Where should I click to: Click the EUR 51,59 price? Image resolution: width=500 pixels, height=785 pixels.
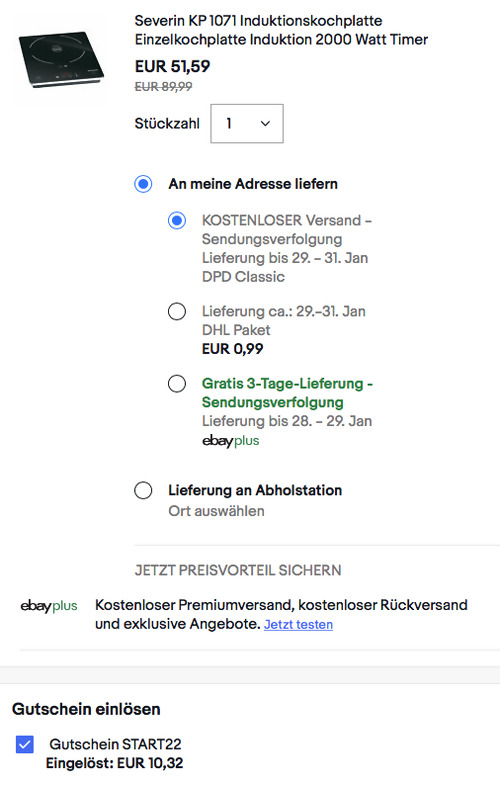(172, 66)
